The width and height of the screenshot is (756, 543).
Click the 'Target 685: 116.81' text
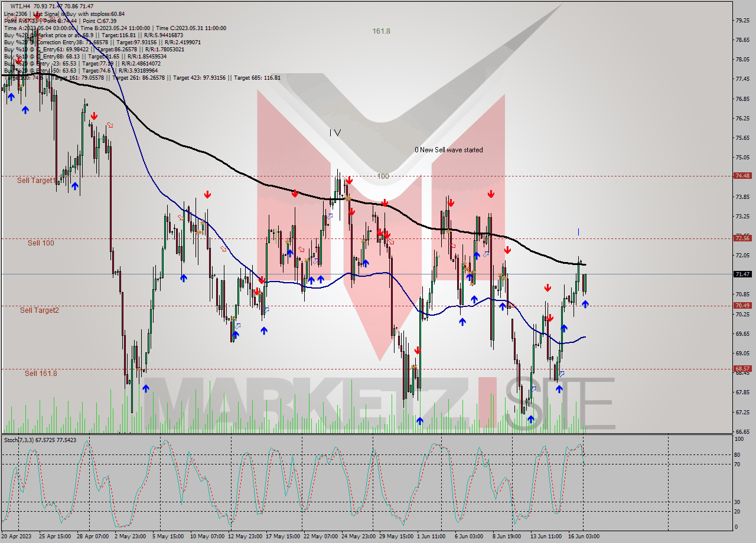coord(257,77)
